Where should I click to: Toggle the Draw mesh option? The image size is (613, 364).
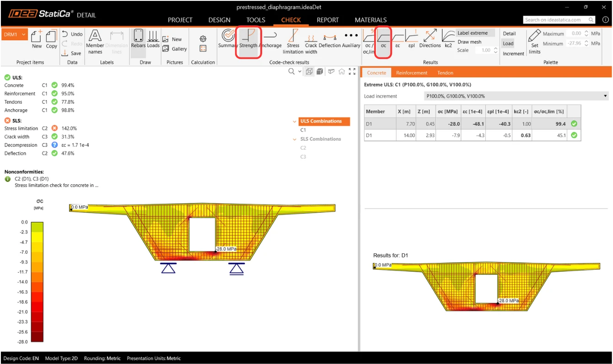tap(469, 42)
